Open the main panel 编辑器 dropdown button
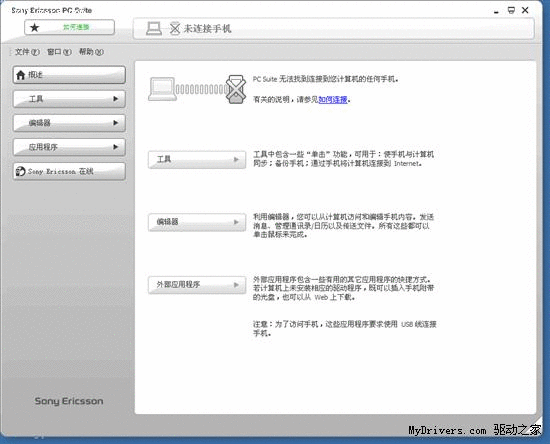This screenshot has height=444, width=550. tap(197, 222)
